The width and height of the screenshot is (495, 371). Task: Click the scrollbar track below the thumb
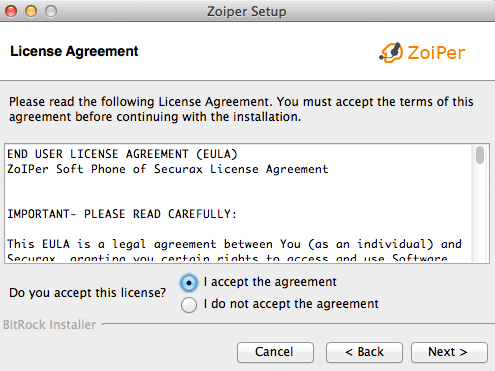480,213
